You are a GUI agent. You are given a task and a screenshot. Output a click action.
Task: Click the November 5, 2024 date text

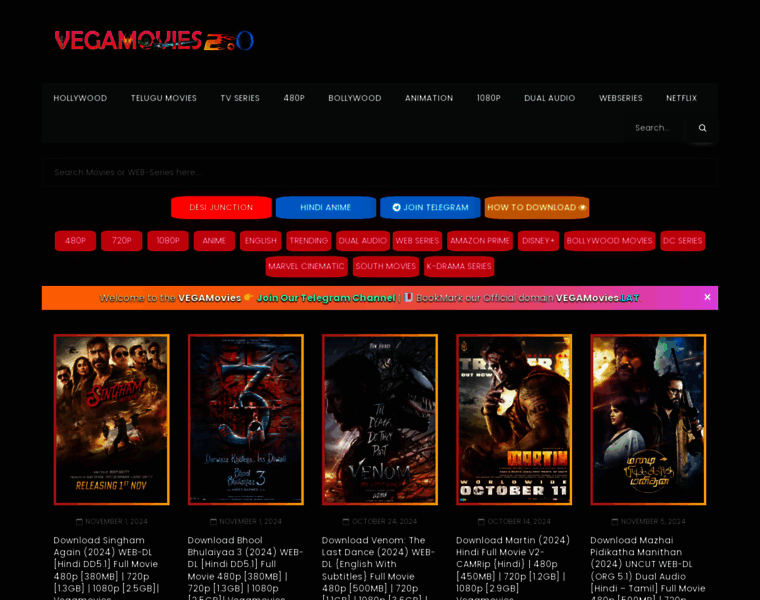[x=653, y=521]
